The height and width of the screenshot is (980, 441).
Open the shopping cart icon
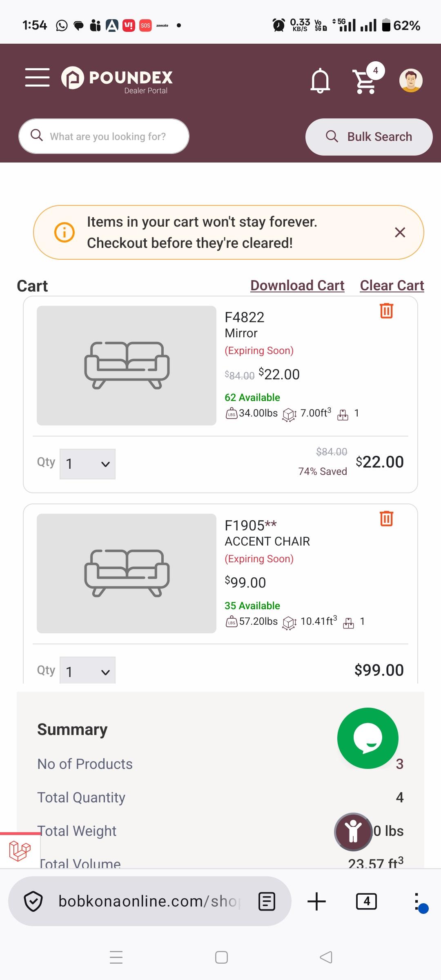[365, 81]
